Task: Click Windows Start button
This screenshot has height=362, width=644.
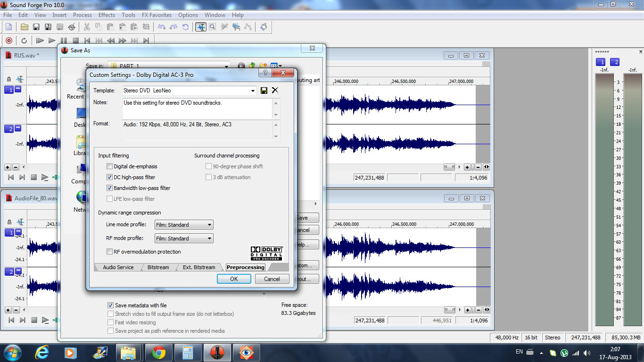Action: [x=12, y=353]
